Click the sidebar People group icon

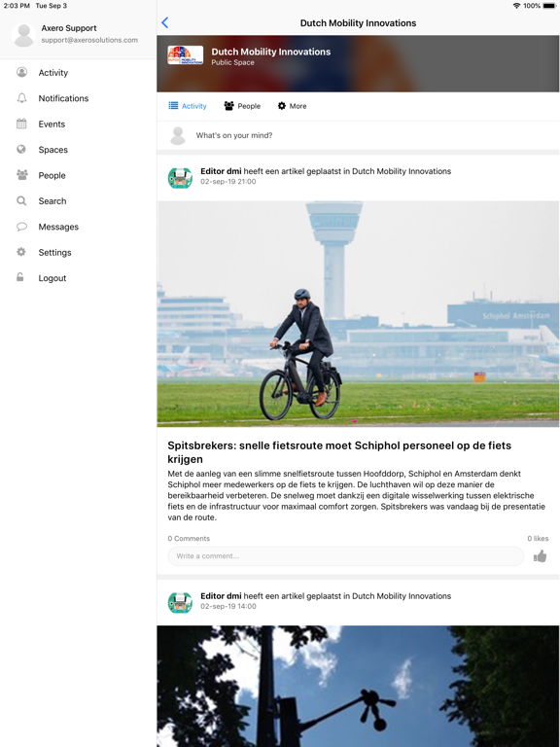pyautogui.click(x=22, y=175)
